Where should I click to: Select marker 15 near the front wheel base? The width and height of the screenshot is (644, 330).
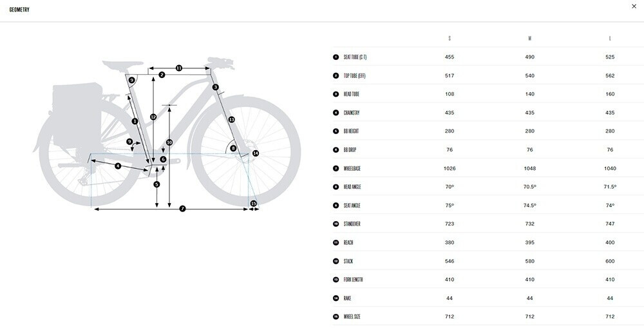click(x=254, y=204)
